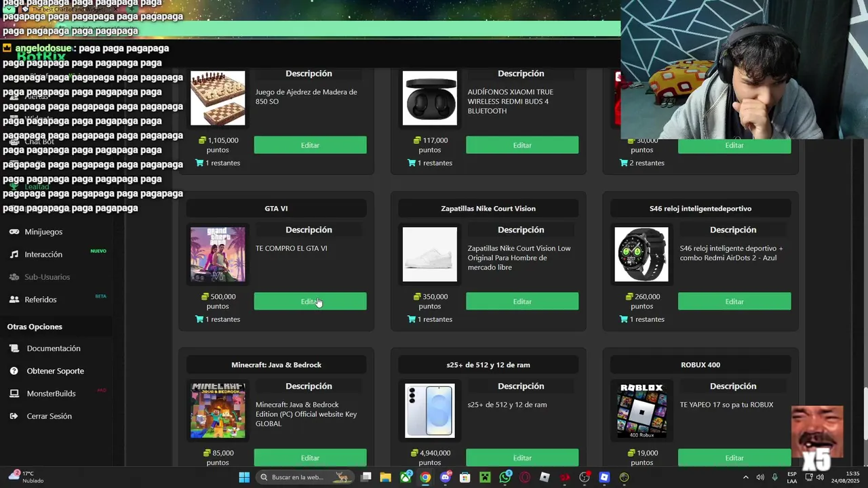
Task: Click the taskbar search box
Action: (304, 477)
